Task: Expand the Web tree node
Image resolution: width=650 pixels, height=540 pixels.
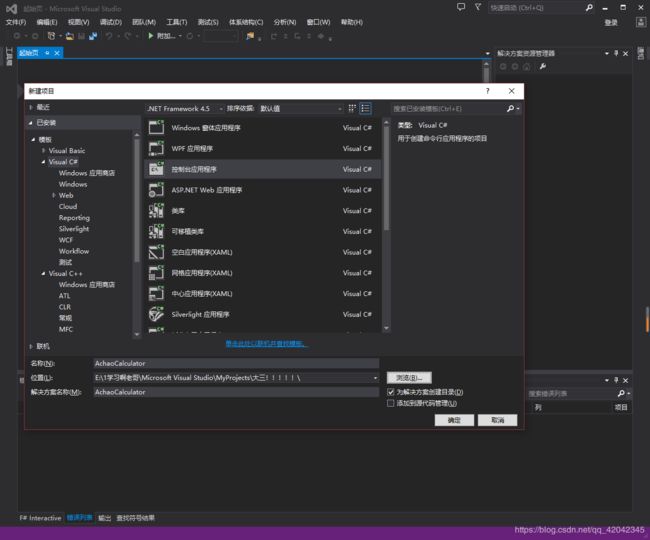Action: tap(54, 195)
